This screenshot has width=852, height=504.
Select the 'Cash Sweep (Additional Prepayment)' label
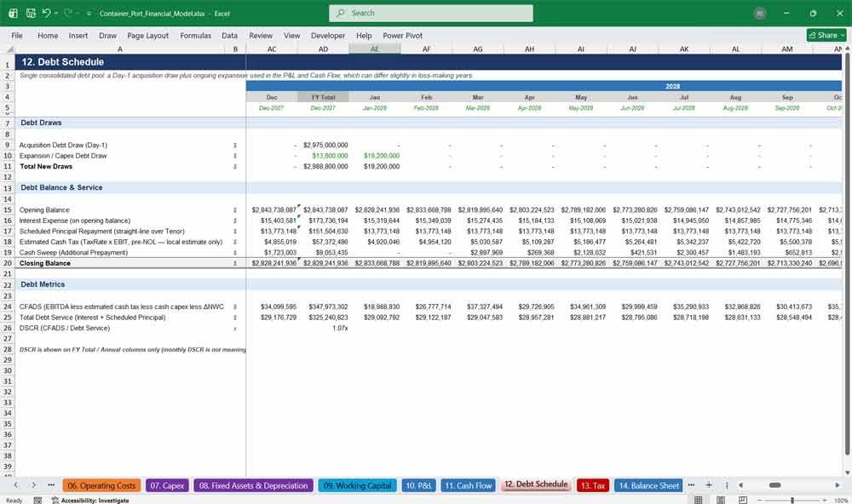pos(73,253)
